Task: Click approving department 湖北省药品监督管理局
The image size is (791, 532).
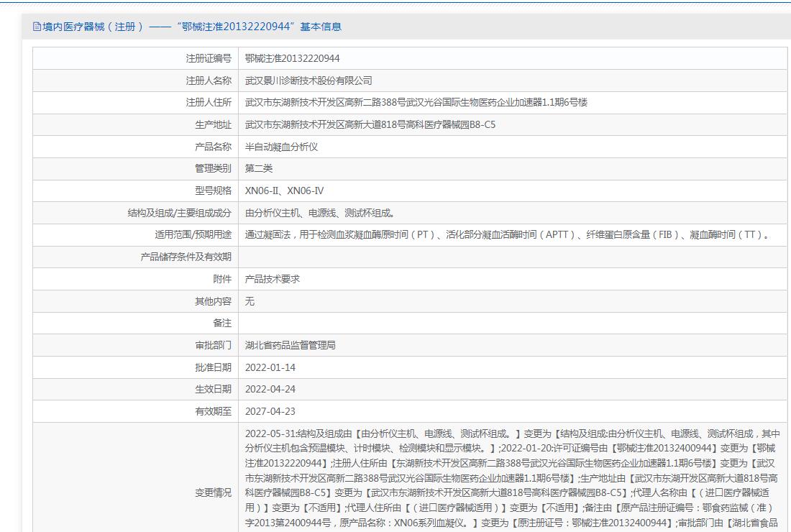Action: coord(290,345)
